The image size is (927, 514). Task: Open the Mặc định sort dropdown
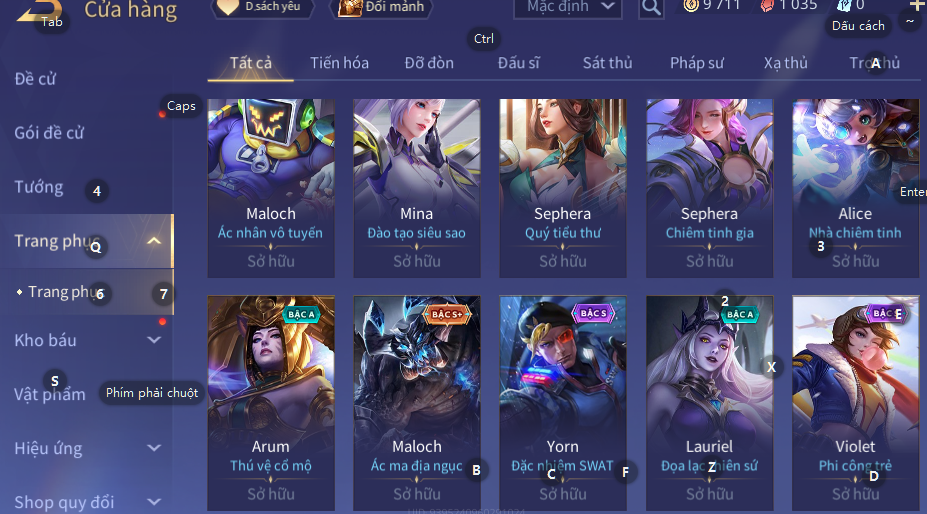[x=568, y=8]
